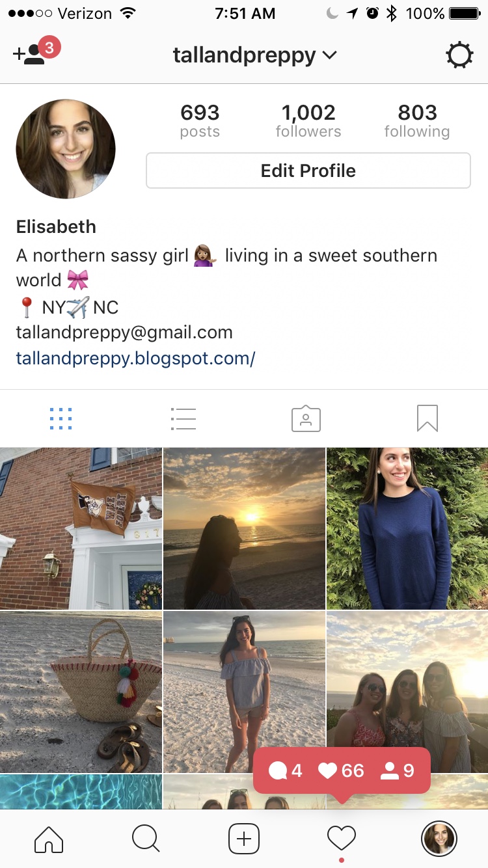
Task: View the 803 following list
Action: [417, 121]
